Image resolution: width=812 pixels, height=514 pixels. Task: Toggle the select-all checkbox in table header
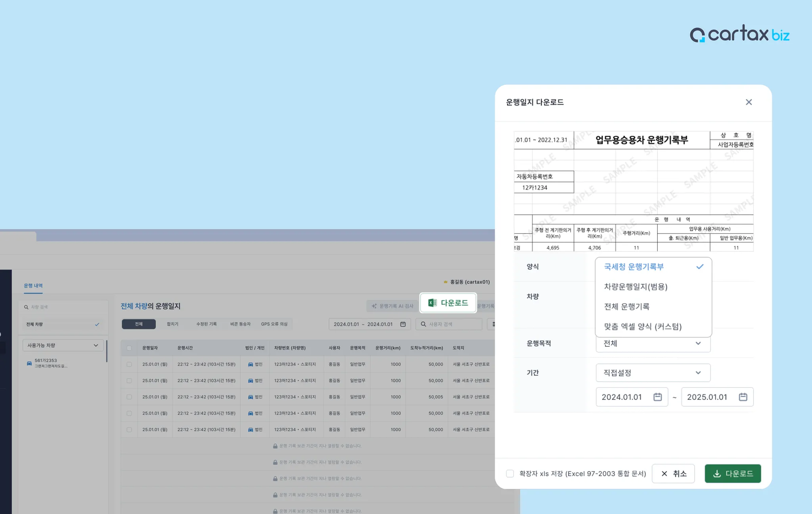point(129,348)
